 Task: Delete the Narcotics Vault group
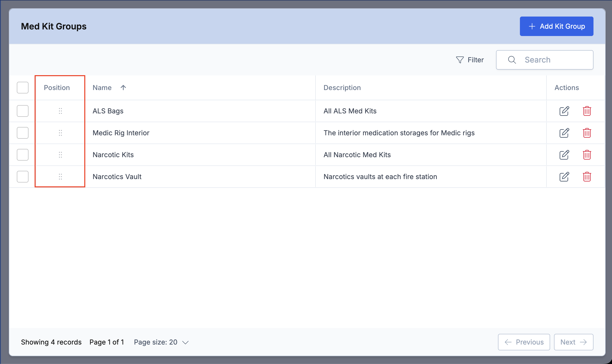click(x=587, y=177)
